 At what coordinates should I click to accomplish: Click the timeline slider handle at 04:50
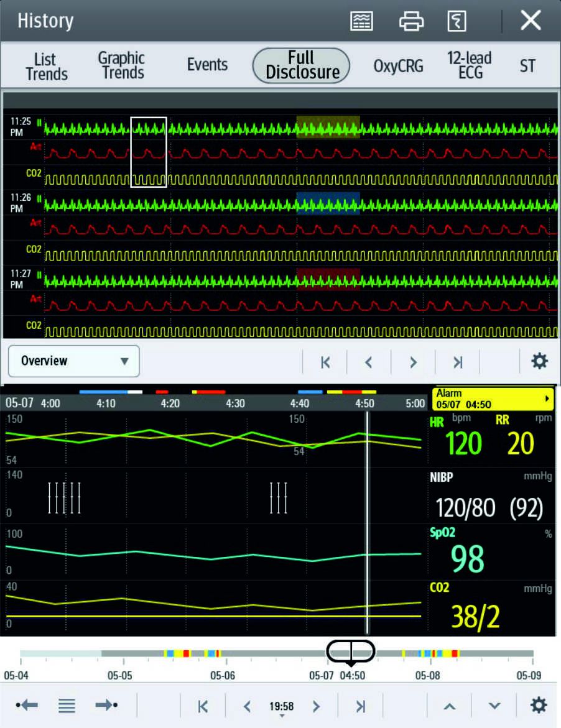click(351, 651)
